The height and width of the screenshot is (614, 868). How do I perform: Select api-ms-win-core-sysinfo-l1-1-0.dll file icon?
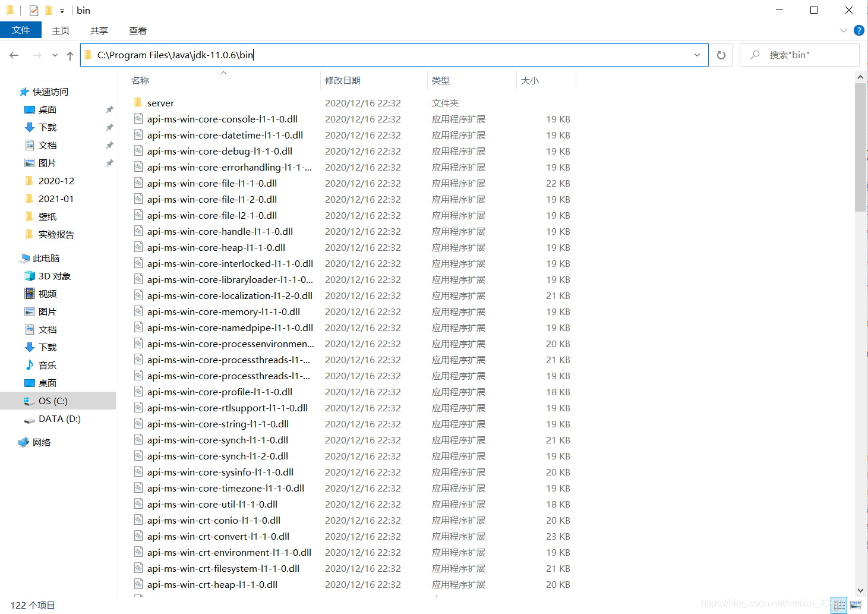(x=138, y=471)
